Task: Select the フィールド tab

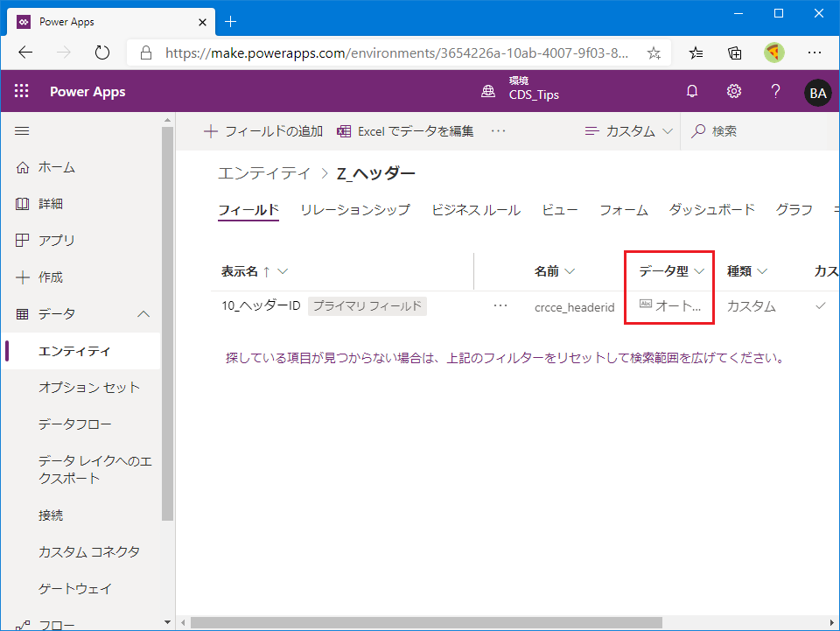Action: tap(248, 210)
